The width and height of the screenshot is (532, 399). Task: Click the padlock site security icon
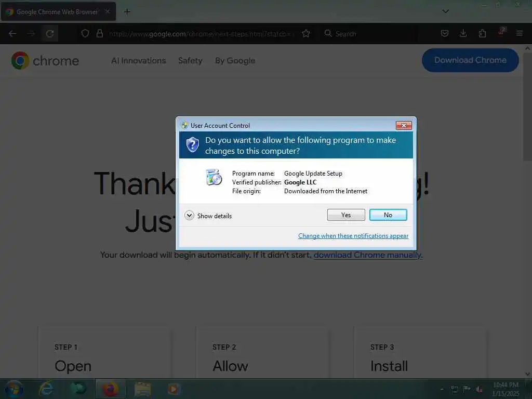pos(99,34)
